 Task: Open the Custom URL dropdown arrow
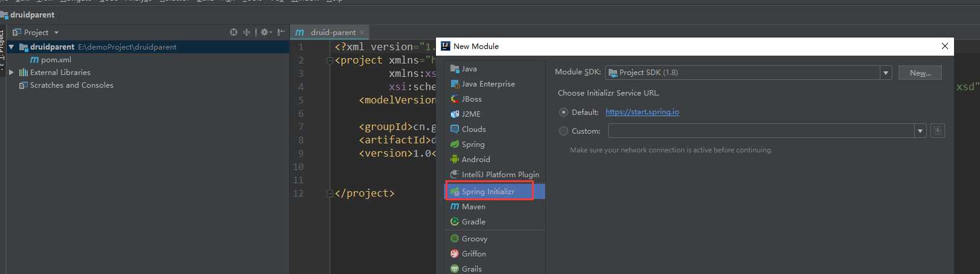coord(920,131)
